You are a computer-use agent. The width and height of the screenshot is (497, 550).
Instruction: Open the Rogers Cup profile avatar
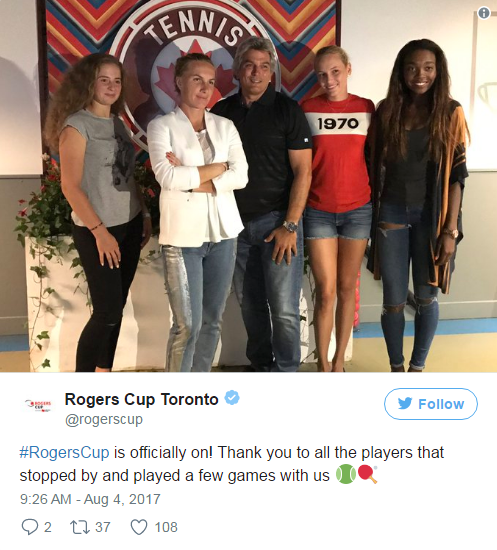click(39, 405)
